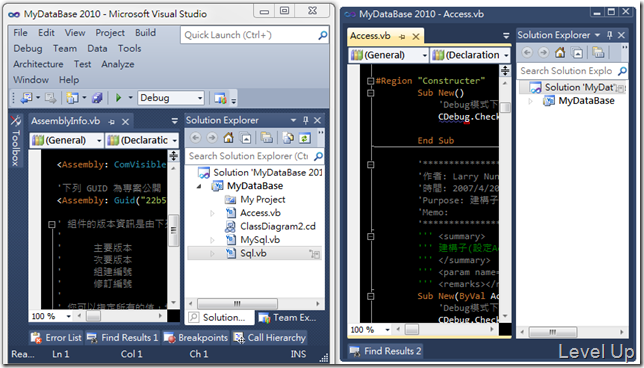644x368 pixels.
Task: Click Back arrow in left Solution Explorer
Action: (196, 138)
